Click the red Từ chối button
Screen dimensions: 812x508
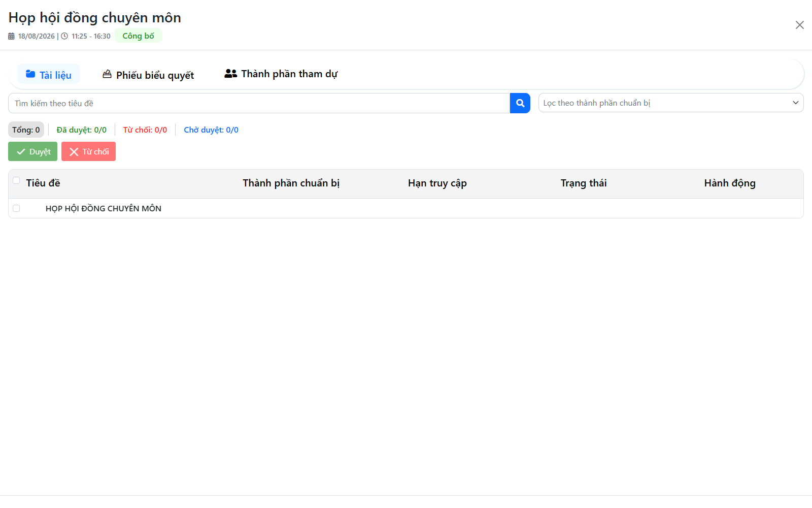(88, 151)
